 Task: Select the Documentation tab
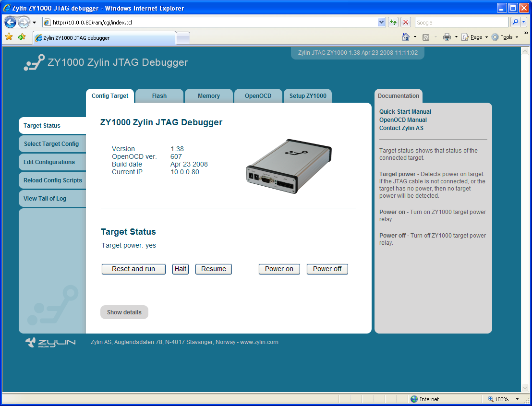[x=399, y=96]
